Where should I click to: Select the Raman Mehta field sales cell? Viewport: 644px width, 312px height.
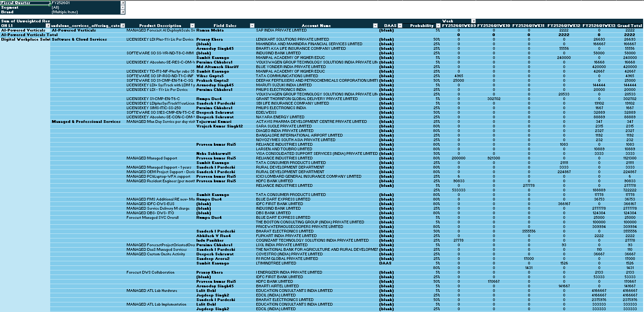[x=210, y=30]
